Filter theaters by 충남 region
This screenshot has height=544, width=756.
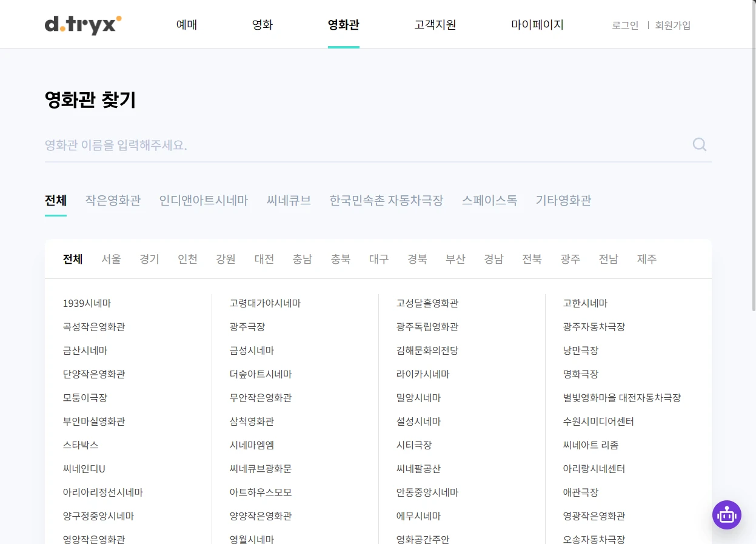(302, 259)
